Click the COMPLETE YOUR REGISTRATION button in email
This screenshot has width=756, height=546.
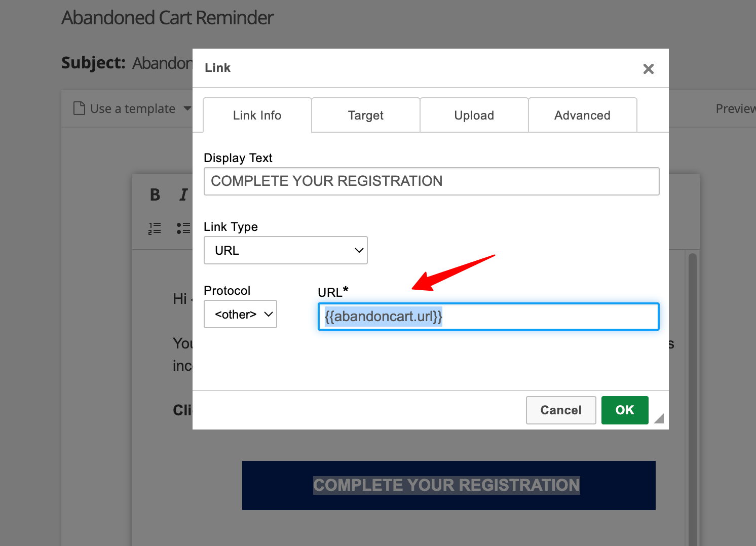[449, 485]
